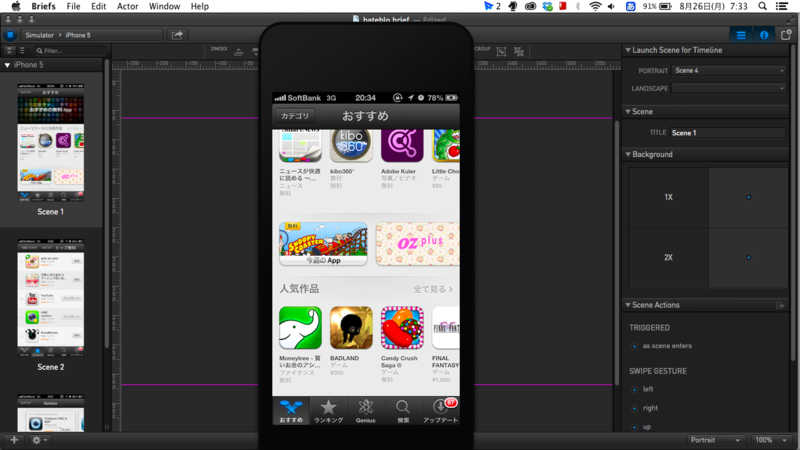Add 2X background image with plus

(748, 258)
